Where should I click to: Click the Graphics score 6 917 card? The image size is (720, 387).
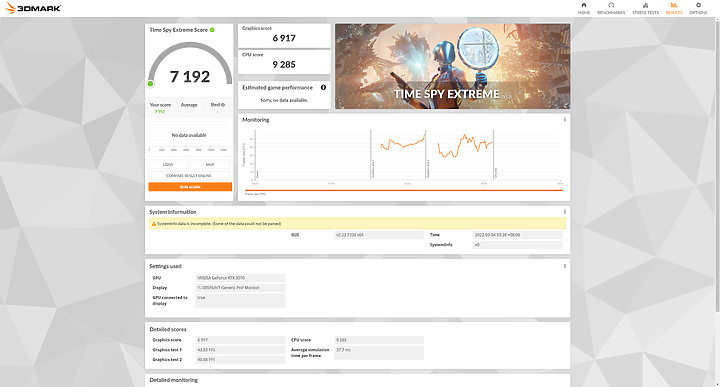coord(284,35)
